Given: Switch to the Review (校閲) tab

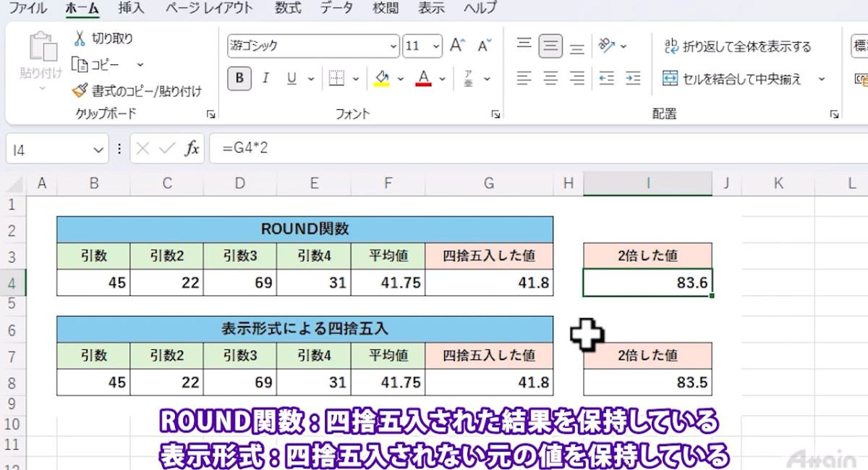Looking at the screenshot, I should pyautogui.click(x=386, y=9).
